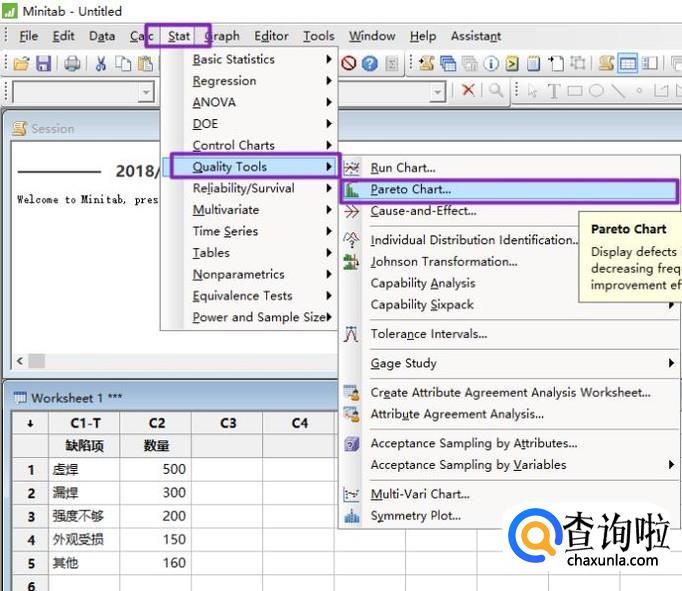The height and width of the screenshot is (591, 682).
Task: Click the red Cancel circle icon
Action: 348,63
